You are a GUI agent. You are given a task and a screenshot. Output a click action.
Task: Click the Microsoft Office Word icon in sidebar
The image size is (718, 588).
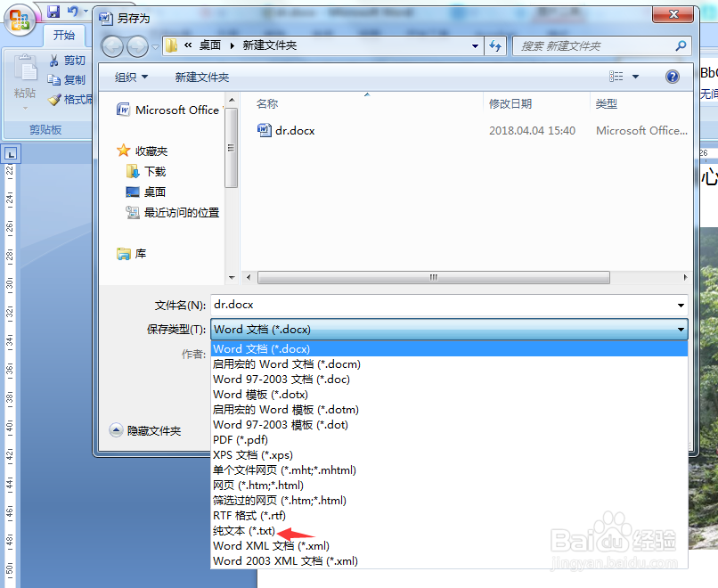click(x=123, y=110)
